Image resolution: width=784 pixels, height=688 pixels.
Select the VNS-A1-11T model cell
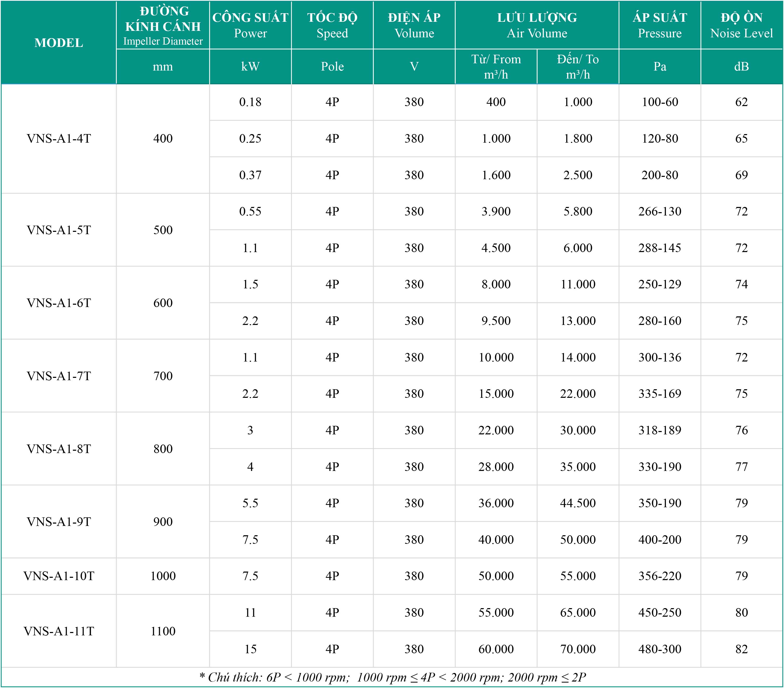pyautogui.click(x=59, y=631)
